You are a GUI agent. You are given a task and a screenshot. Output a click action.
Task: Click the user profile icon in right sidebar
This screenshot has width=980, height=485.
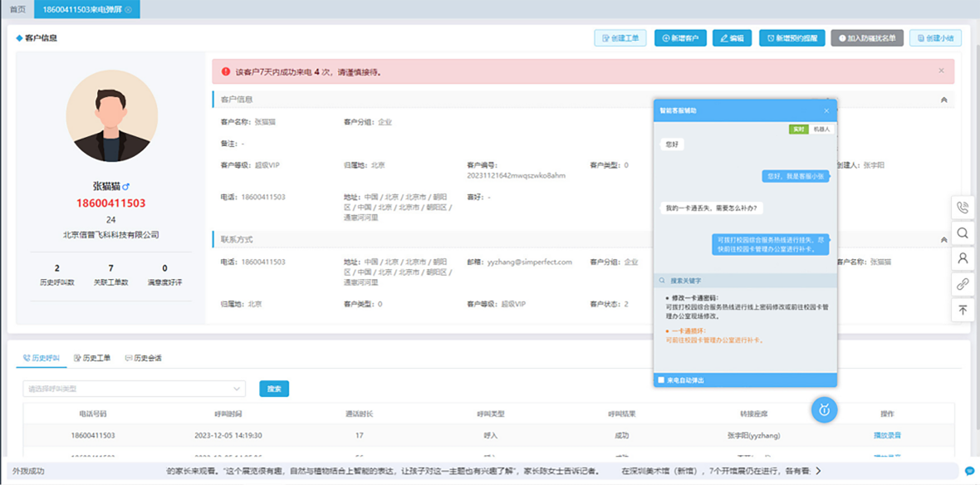[x=963, y=258]
